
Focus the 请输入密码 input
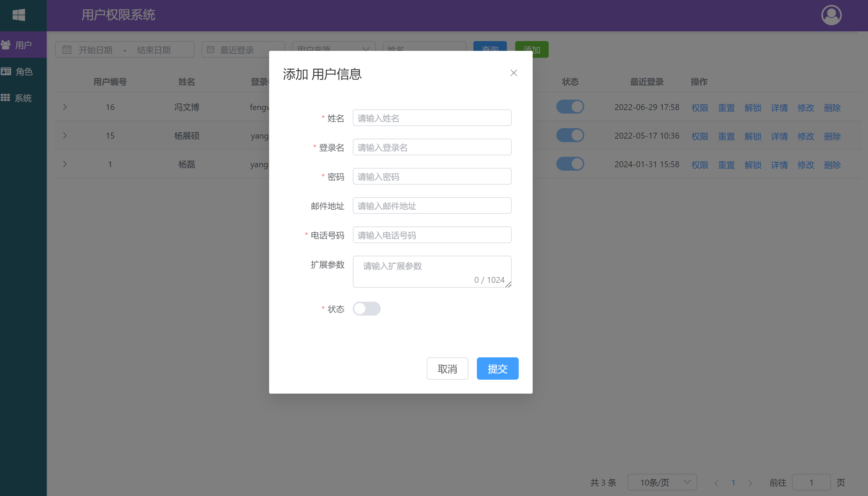click(432, 177)
